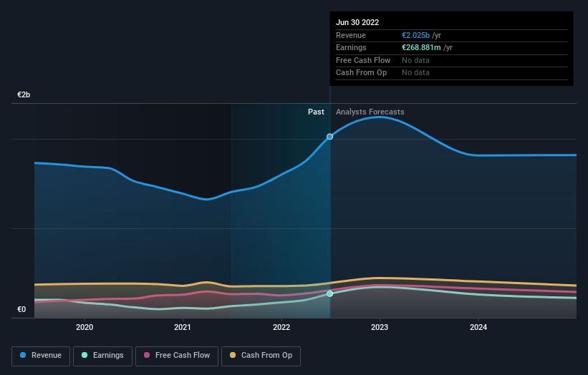
Task: Click the 2021 x-axis label
Action: click(182, 328)
